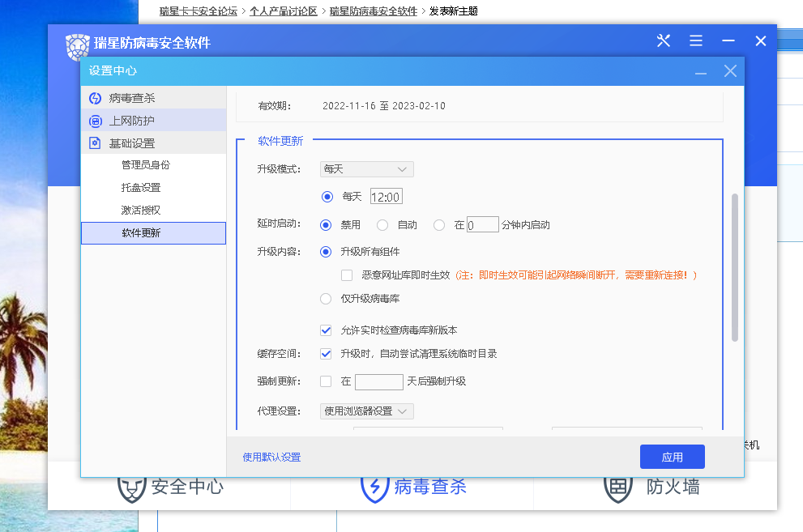Minimize the 设置中心 dialog
803x532 pixels.
click(701, 71)
